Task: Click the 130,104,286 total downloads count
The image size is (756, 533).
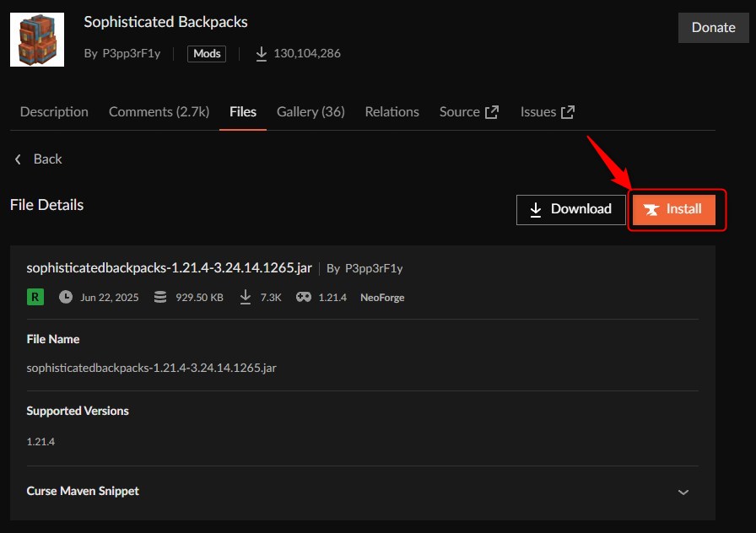Action: 307,53
